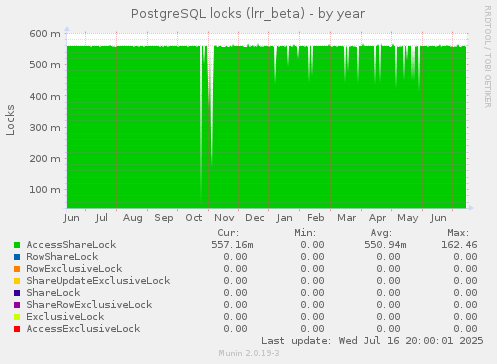Viewport: 497px width, 364px height.
Task: Click the Oct x-axis label
Action: 194,218
